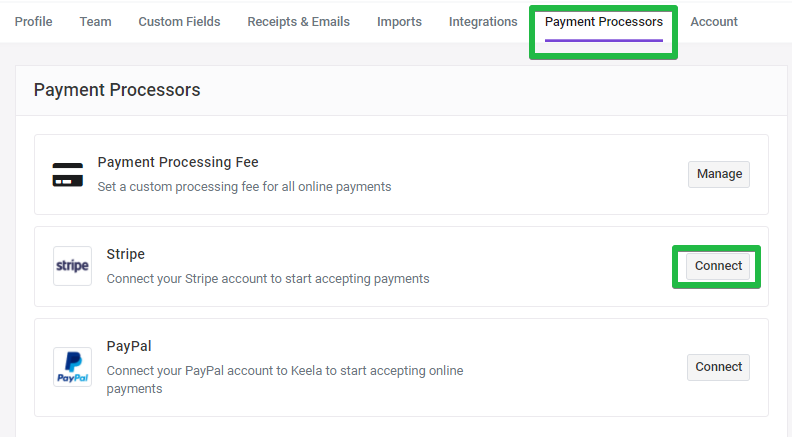
Task: Click the Stripe logo icon
Action: click(72, 266)
